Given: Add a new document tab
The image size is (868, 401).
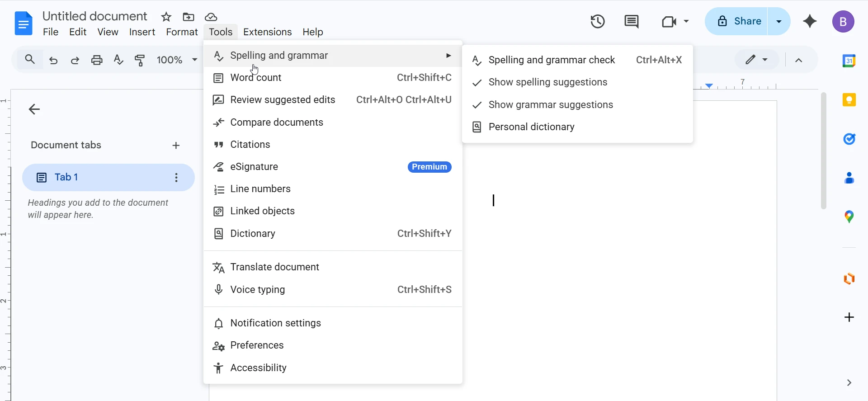Looking at the screenshot, I should coord(176,146).
